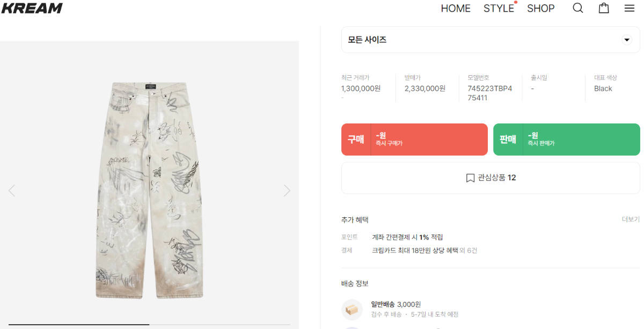Click the dropdown arrow in size selector
Screen dimensions: 644x329
626,40
